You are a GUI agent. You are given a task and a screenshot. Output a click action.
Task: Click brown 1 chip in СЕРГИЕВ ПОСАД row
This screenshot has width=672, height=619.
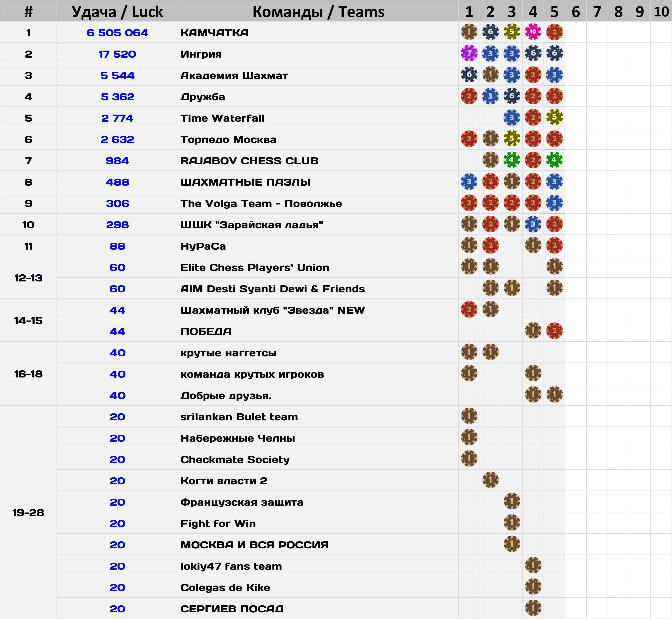click(x=533, y=608)
